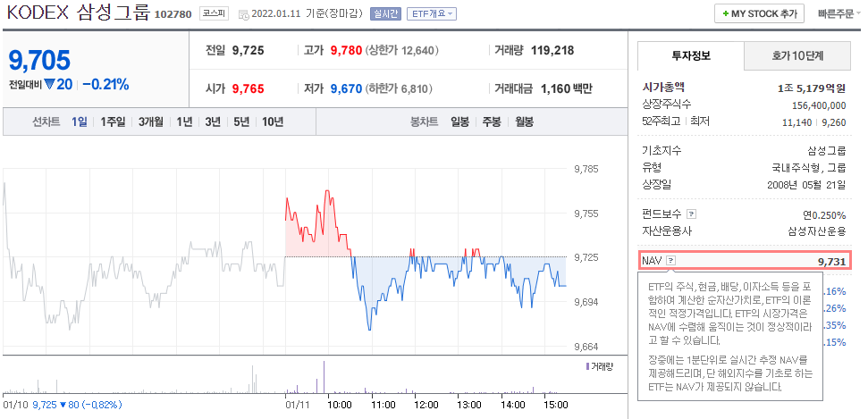The image size is (868, 419).
Task: Click the 시가 value 9,765
Action: coord(248,88)
